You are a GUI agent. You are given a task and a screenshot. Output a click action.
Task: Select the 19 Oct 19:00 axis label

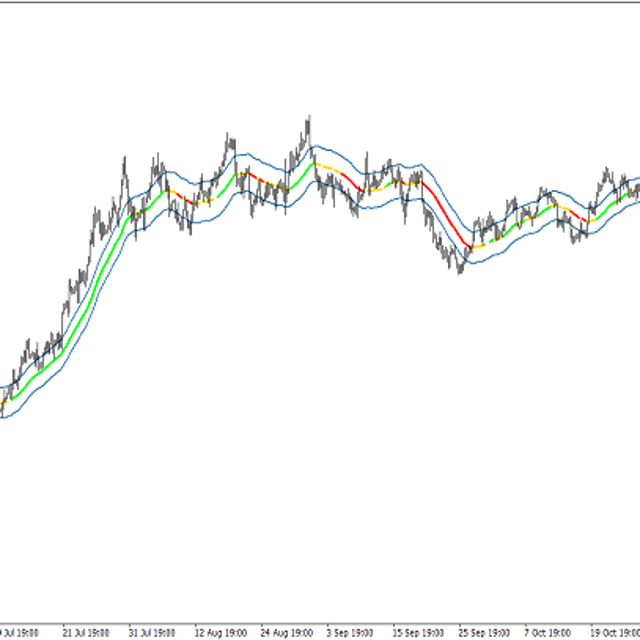click(610, 633)
